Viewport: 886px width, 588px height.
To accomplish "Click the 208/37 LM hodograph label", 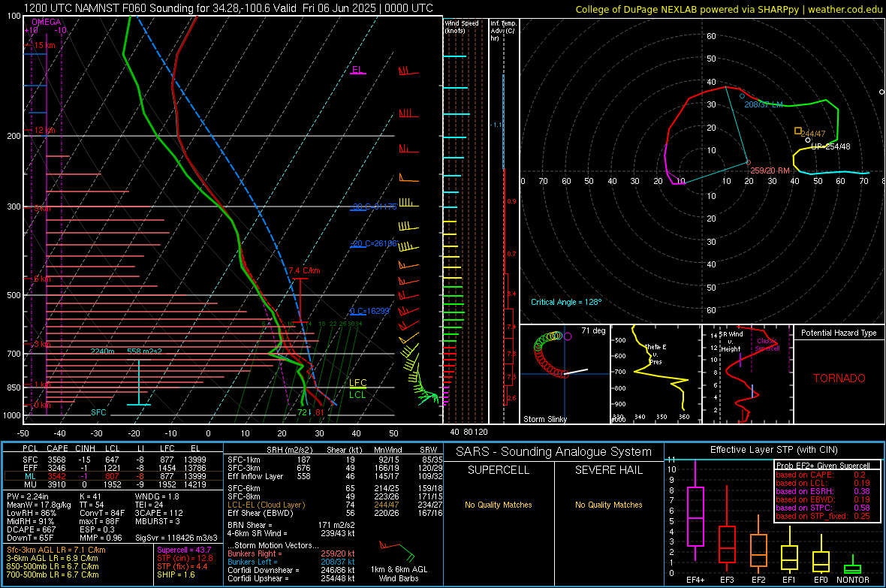I will (x=764, y=104).
